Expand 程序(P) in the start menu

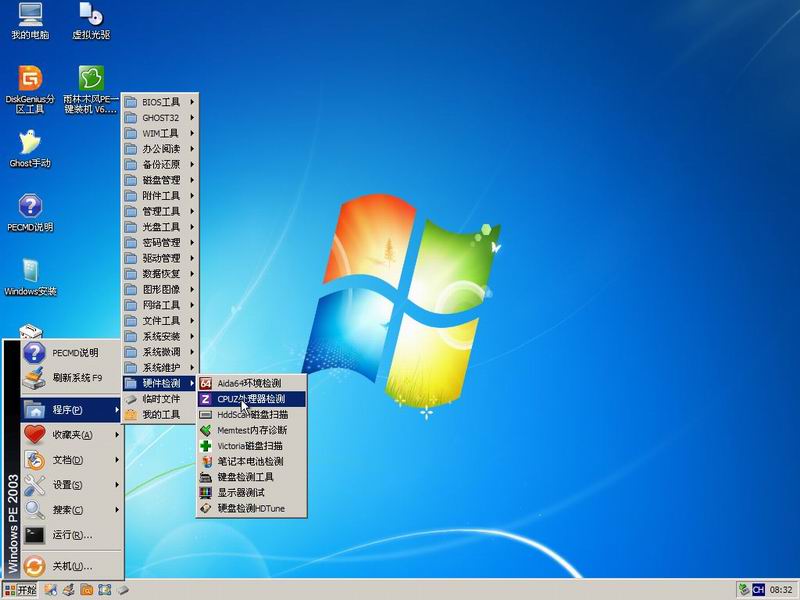pyautogui.click(x=71, y=410)
